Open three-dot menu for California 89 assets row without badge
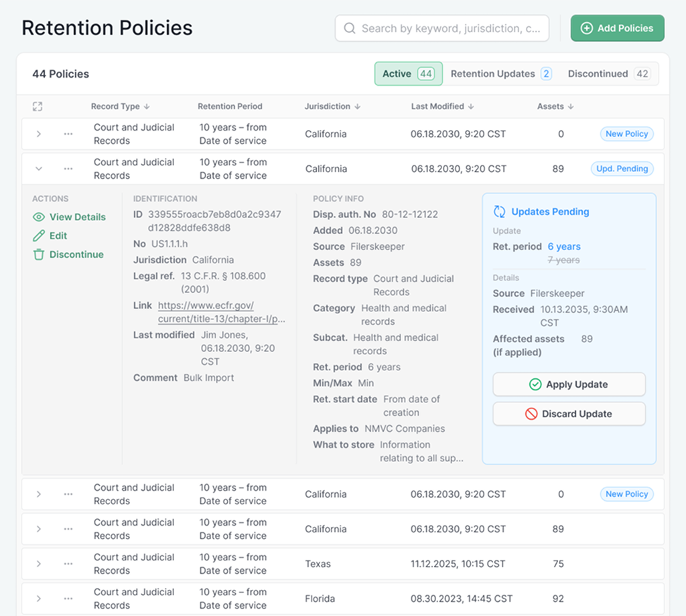The width and height of the screenshot is (686, 616). (68, 529)
